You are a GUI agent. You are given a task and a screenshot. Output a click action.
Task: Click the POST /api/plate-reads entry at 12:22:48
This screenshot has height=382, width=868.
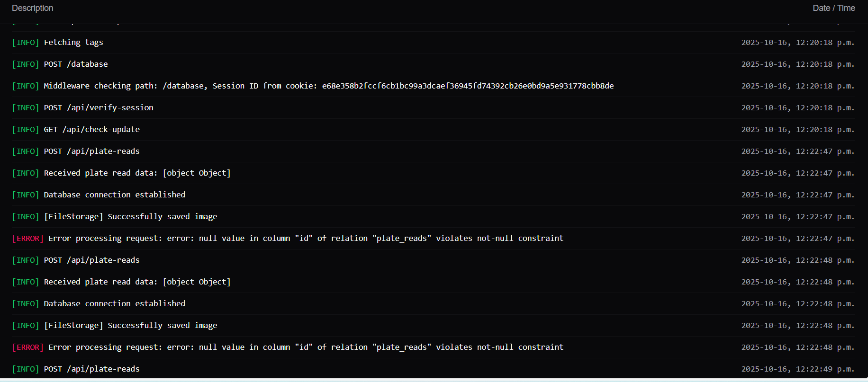(92, 260)
